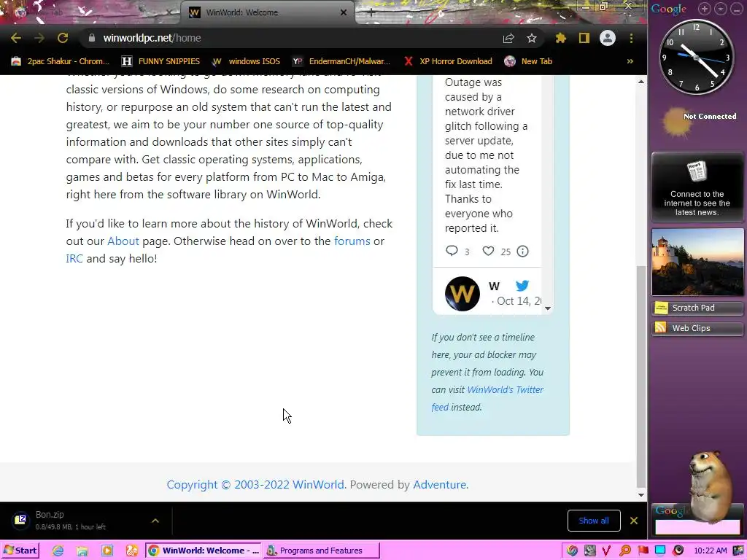
Task: Close the downloads bar
Action: [x=634, y=521]
